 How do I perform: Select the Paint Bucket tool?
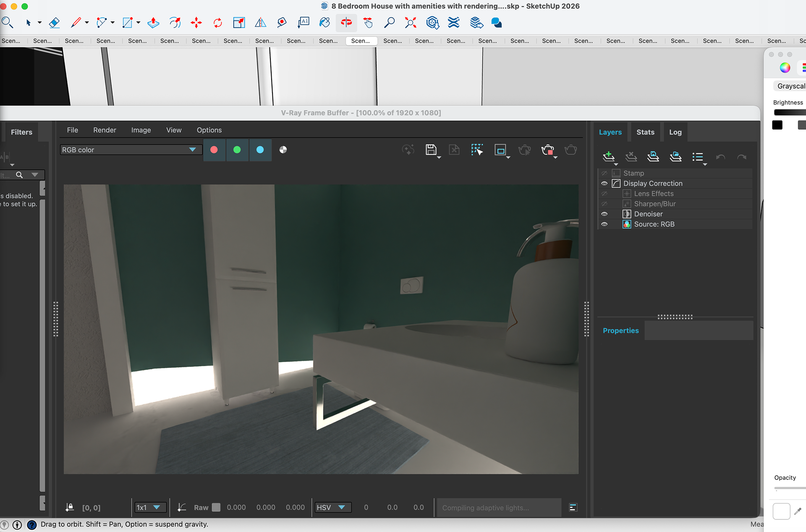pyautogui.click(x=324, y=23)
